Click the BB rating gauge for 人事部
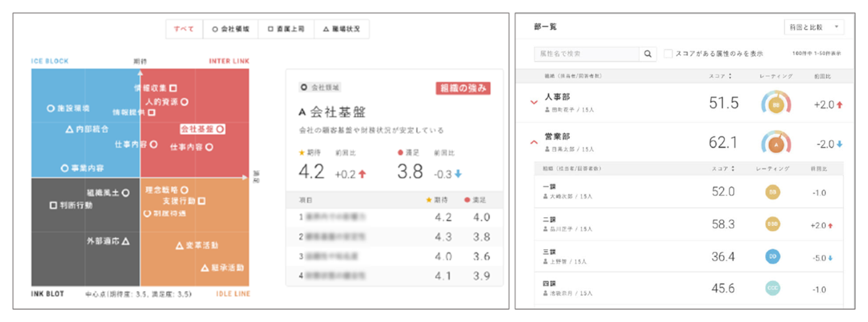 tap(775, 104)
